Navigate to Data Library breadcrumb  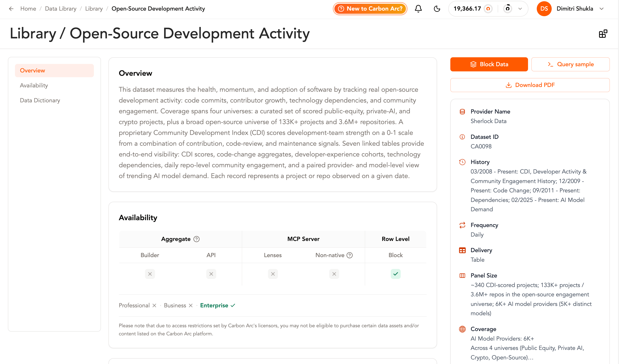pos(61,9)
